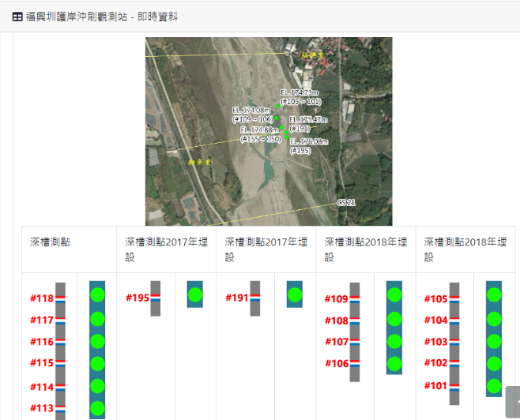Click the green status light for #101
520x420 pixels.
[x=494, y=386]
